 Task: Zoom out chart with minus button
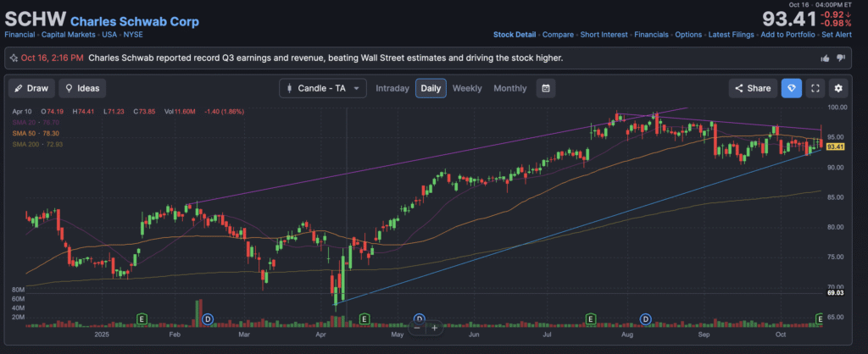(x=418, y=327)
